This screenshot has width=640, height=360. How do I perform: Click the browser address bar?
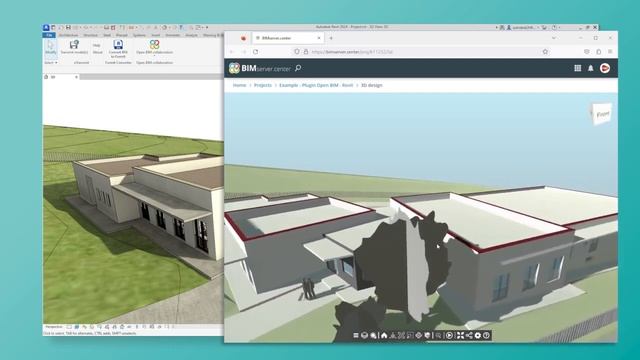420,52
